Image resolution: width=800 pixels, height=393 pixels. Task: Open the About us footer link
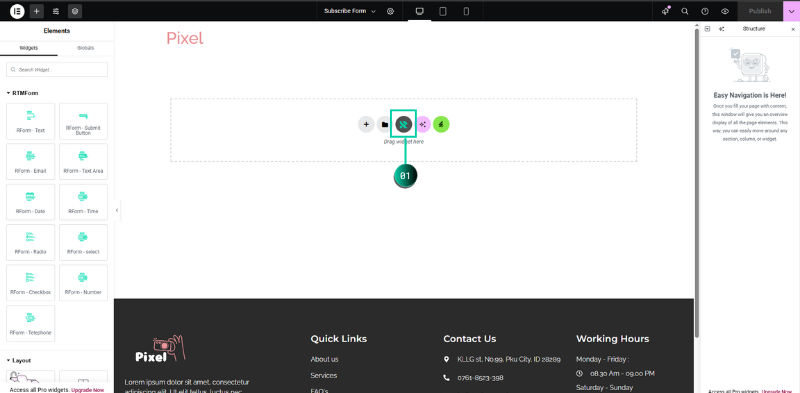(324, 359)
